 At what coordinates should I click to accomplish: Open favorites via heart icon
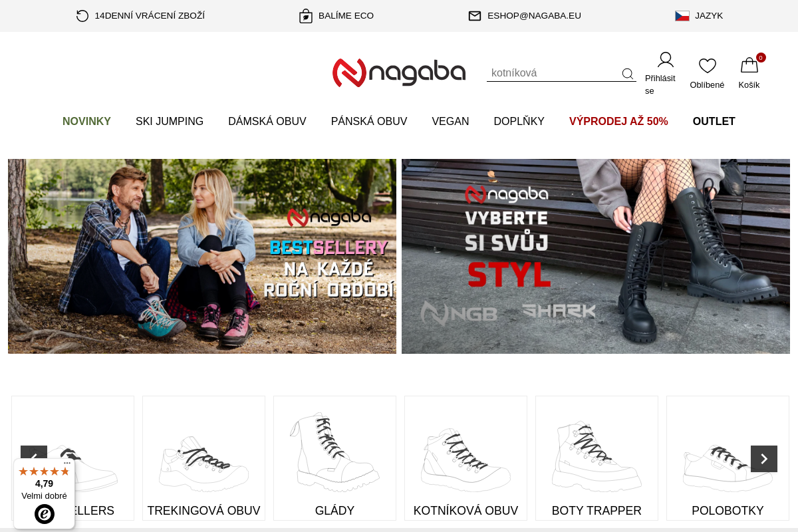(x=708, y=66)
